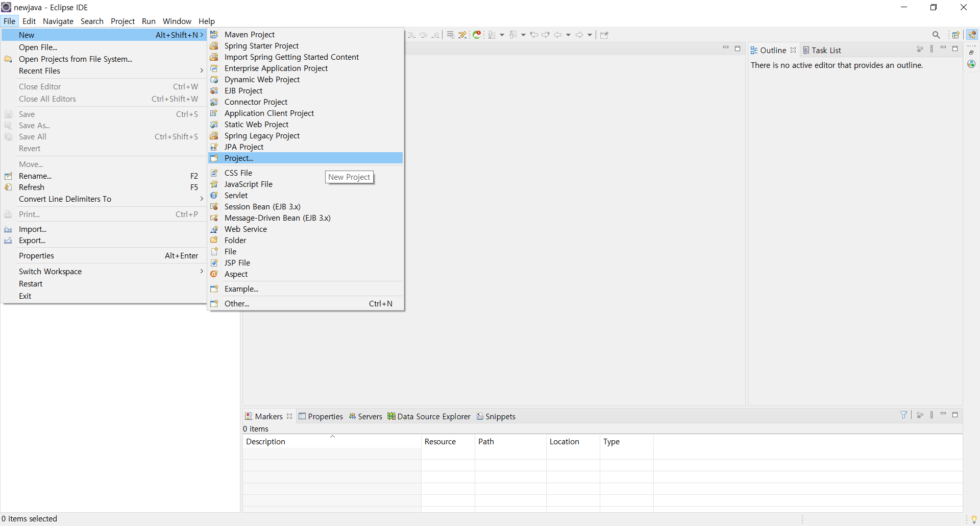The height and width of the screenshot is (526, 980).
Task: Close the Markers view tab
Action: pos(289,416)
